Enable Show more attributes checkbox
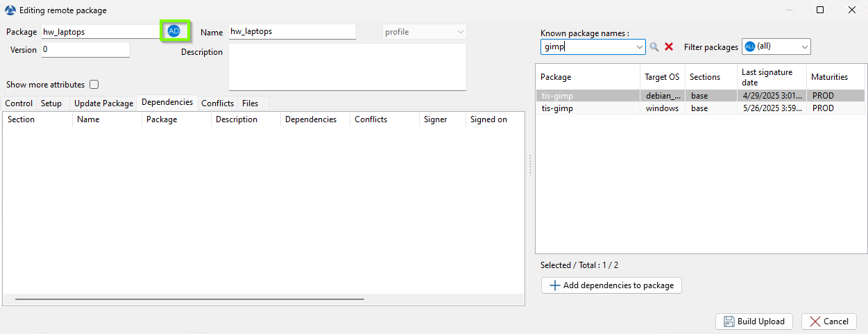The width and height of the screenshot is (868, 334). point(94,85)
